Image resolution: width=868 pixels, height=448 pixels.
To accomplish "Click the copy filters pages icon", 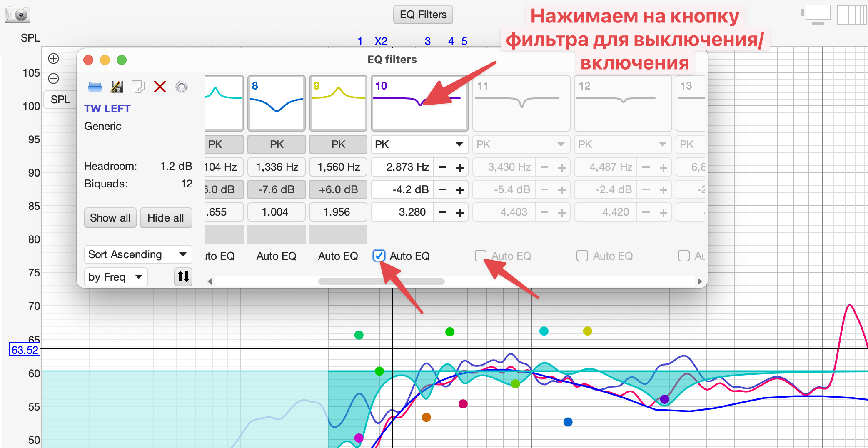I will [138, 87].
